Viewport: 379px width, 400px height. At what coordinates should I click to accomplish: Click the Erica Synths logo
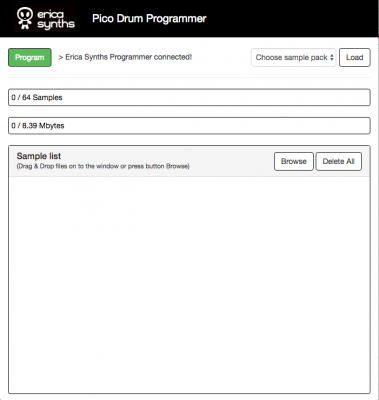point(45,18)
